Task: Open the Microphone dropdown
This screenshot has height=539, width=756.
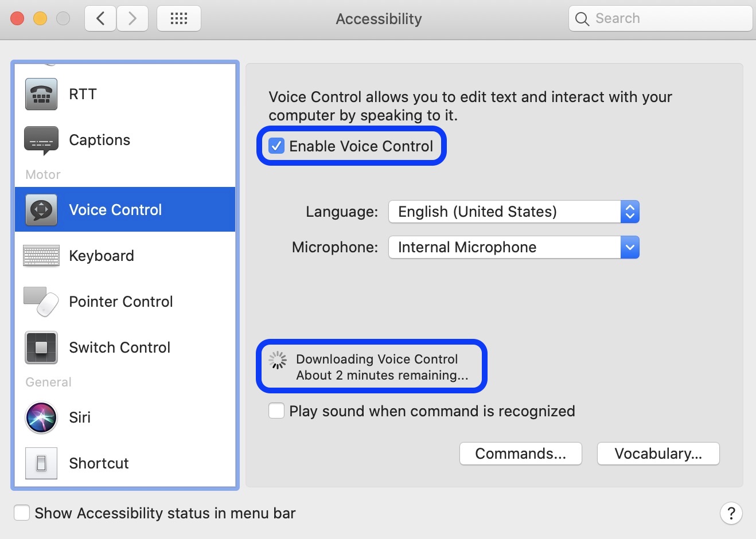Action: [630, 247]
